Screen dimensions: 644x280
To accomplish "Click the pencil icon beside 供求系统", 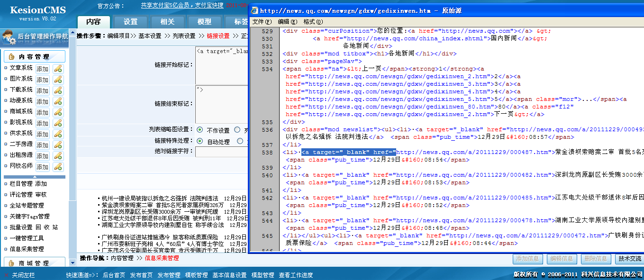I will point(58,134).
